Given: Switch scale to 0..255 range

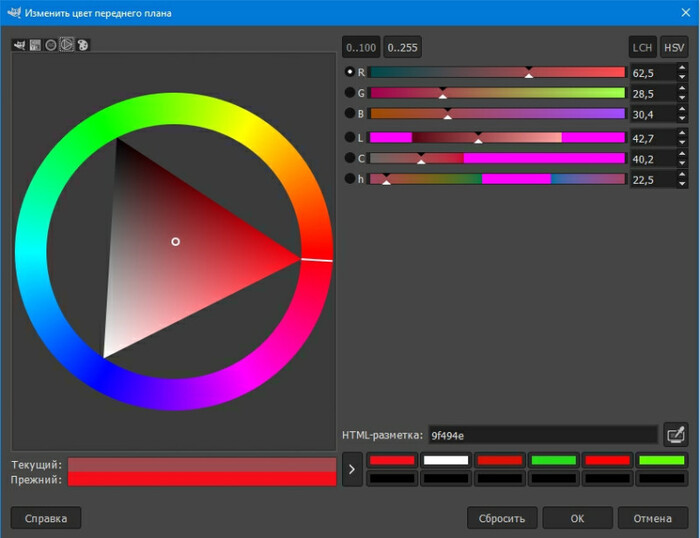Looking at the screenshot, I should tap(402, 47).
